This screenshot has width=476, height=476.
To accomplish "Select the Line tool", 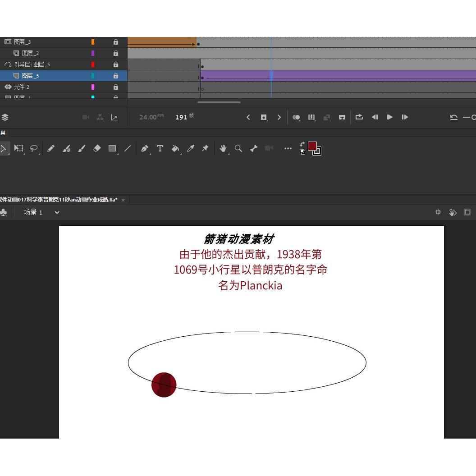I will coord(128,148).
